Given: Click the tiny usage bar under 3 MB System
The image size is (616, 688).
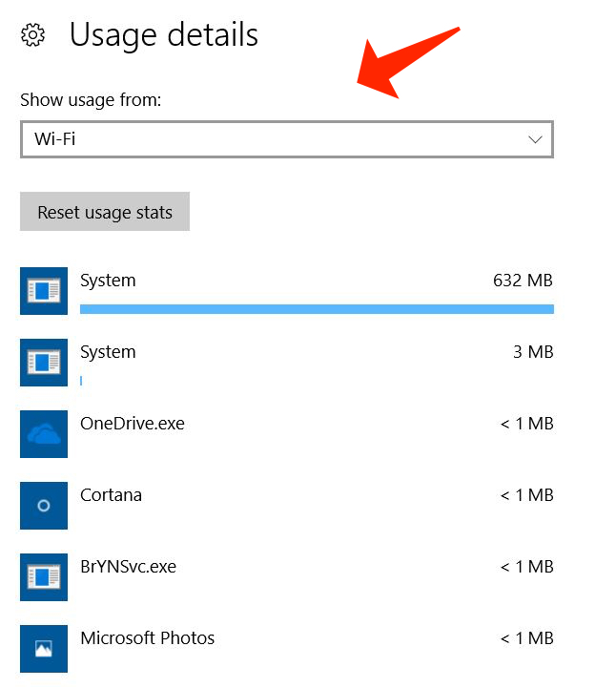Looking at the screenshot, I should (x=81, y=381).
